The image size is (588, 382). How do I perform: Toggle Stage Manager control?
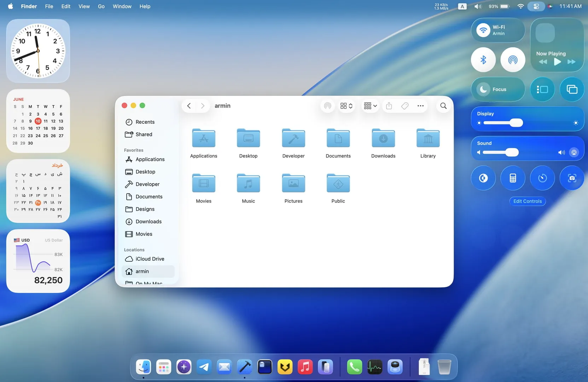(x=542, y=89)
